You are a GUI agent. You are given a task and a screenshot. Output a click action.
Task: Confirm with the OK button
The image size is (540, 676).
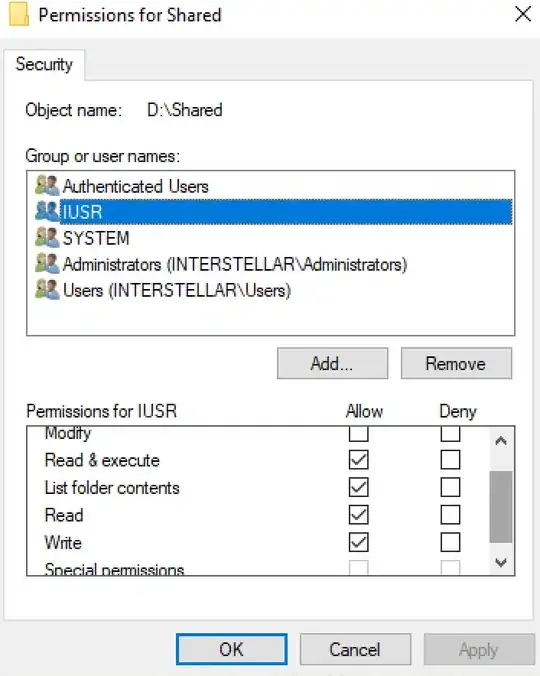click(x=231, y=649)
